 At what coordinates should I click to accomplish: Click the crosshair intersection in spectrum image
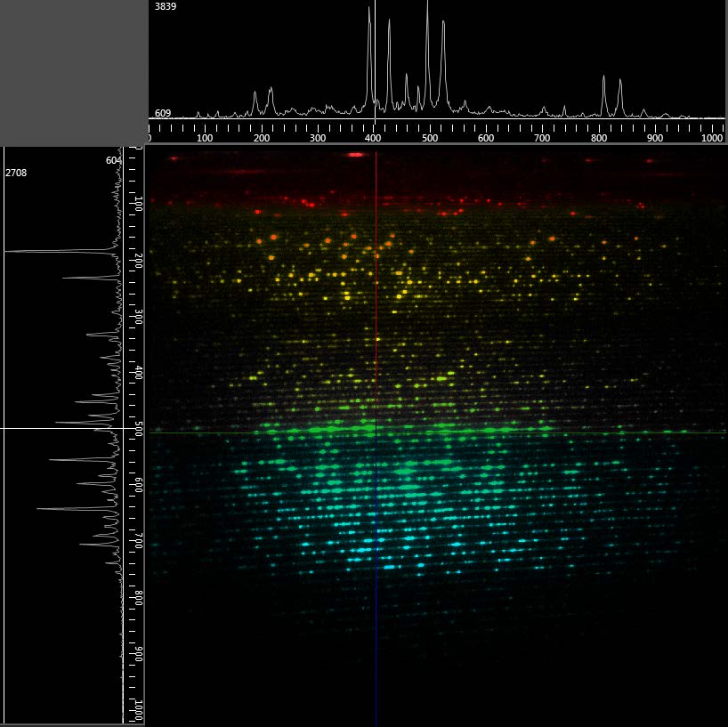376,432
